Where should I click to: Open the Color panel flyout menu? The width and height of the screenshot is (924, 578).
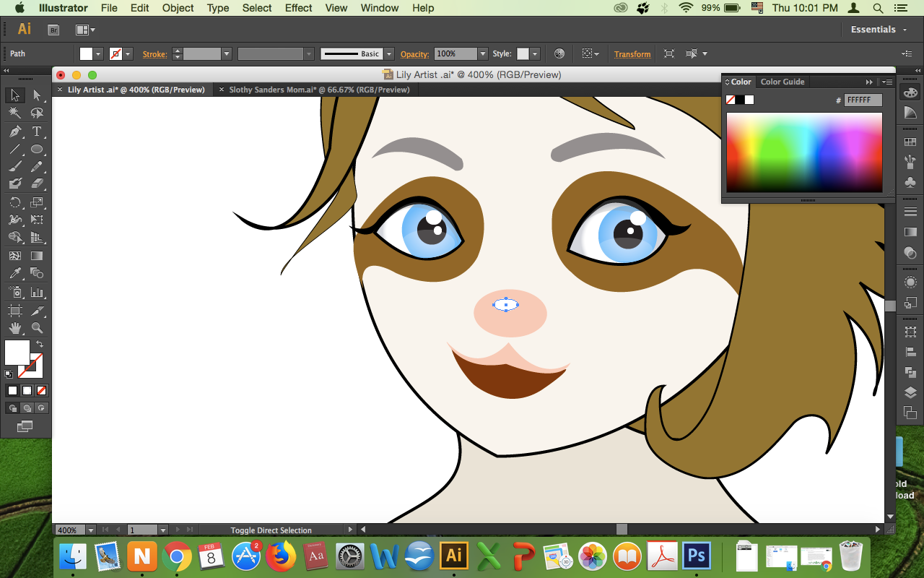pos(888,82)
